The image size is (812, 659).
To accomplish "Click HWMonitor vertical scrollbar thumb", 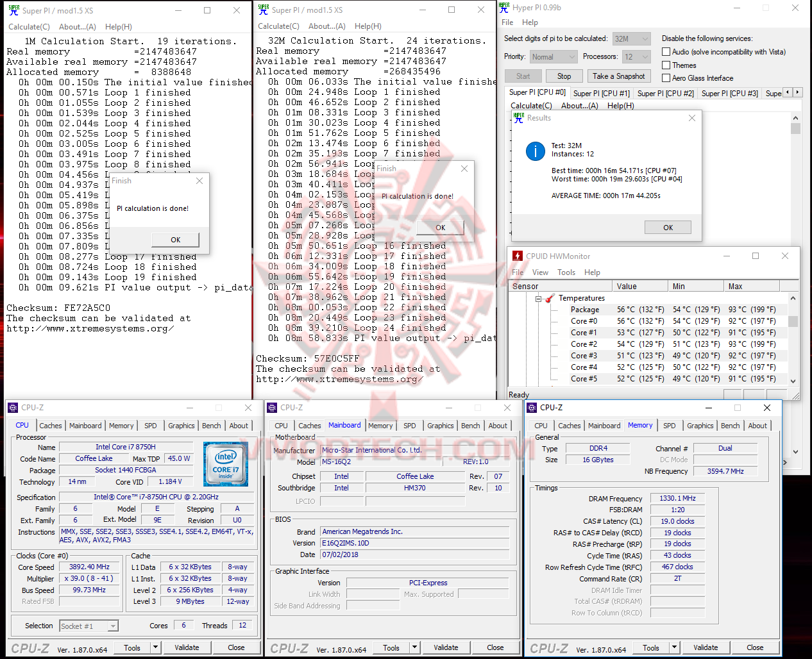I will click(x=793, y=321).
